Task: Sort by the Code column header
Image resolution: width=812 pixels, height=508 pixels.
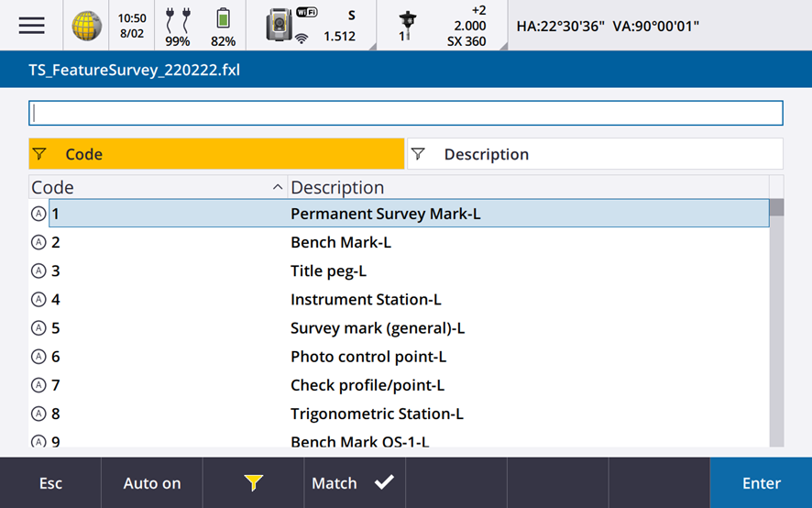Action: click(158, 187)
